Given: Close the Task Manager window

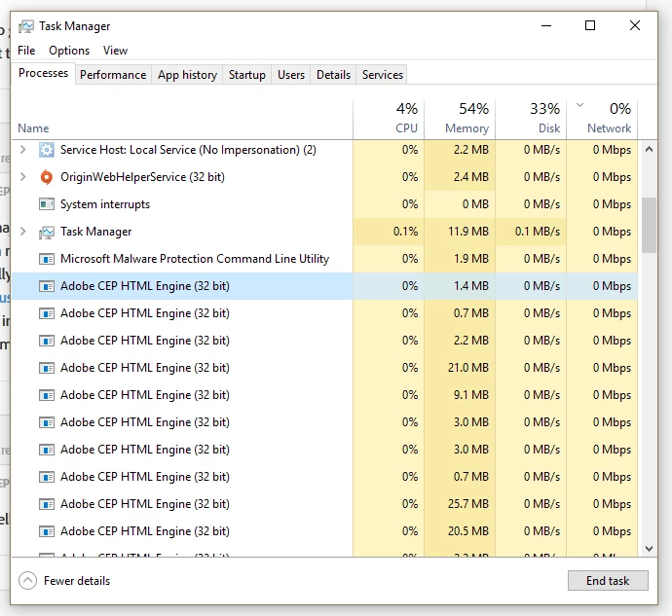Looking at the screenshot, I should [x=635, y=25].
